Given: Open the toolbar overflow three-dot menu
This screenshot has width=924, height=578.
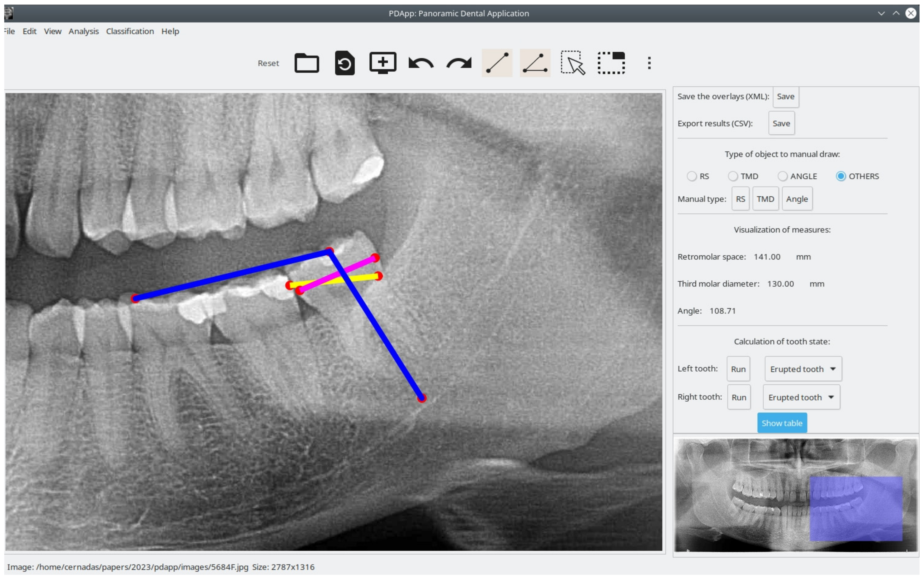Looking at the screenshot, I should pos(649,63).
